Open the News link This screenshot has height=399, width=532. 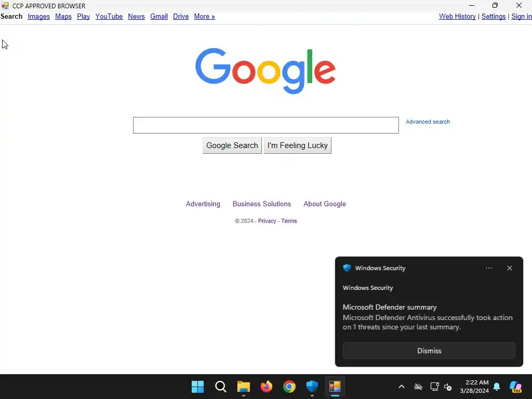pyautogui.click(x=137, y=16)
